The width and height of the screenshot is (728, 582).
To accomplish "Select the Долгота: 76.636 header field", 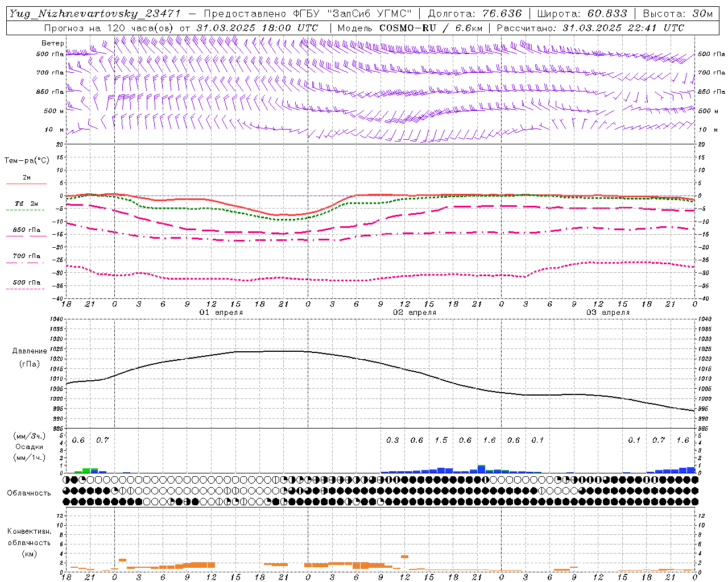I will (x=474, y=14).
